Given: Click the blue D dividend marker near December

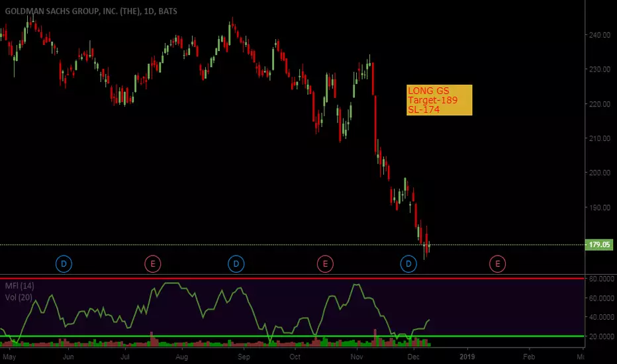Looking at the screenshot, I should 408,263.
